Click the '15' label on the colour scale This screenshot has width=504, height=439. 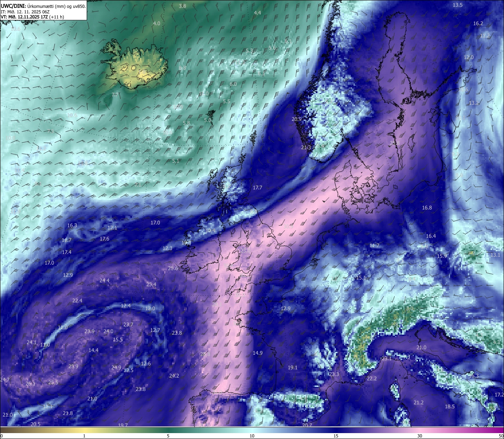pos(336,436)
